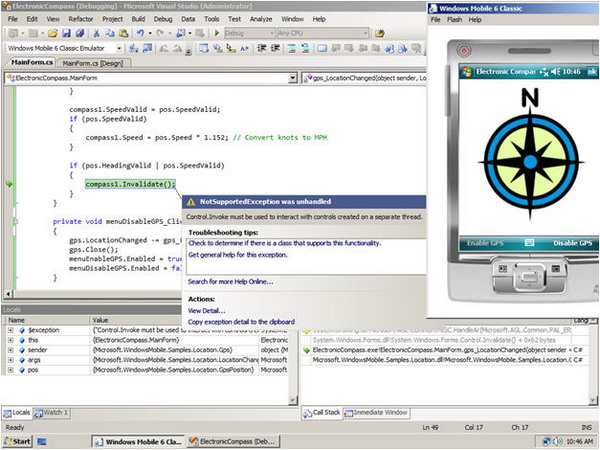Click the emulator on-screen keyboard icon
Viewport: 600px width, 450px height.
click(529, 243)
